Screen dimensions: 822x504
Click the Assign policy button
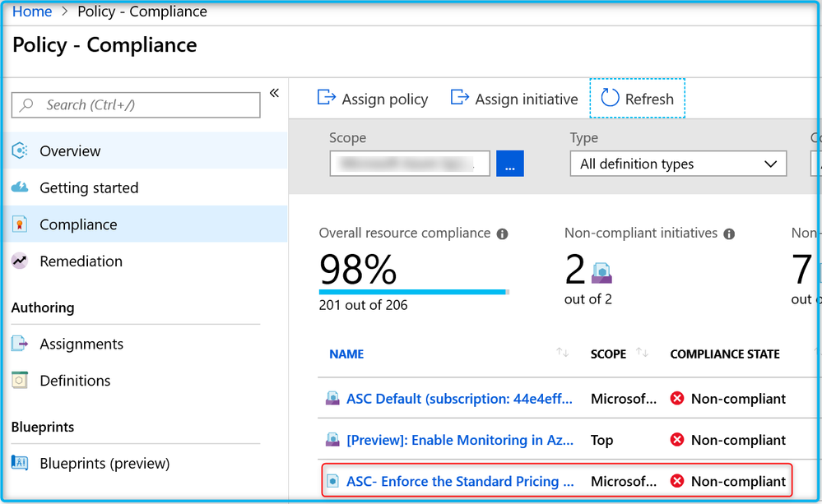pyautogui.click(x=373, y=99)
